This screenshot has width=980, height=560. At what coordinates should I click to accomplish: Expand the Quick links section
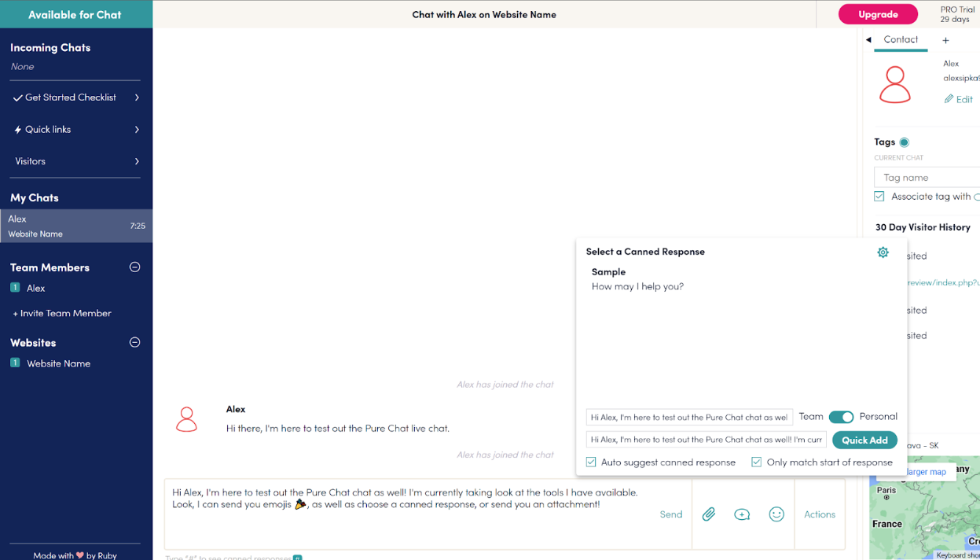[75, 130]
